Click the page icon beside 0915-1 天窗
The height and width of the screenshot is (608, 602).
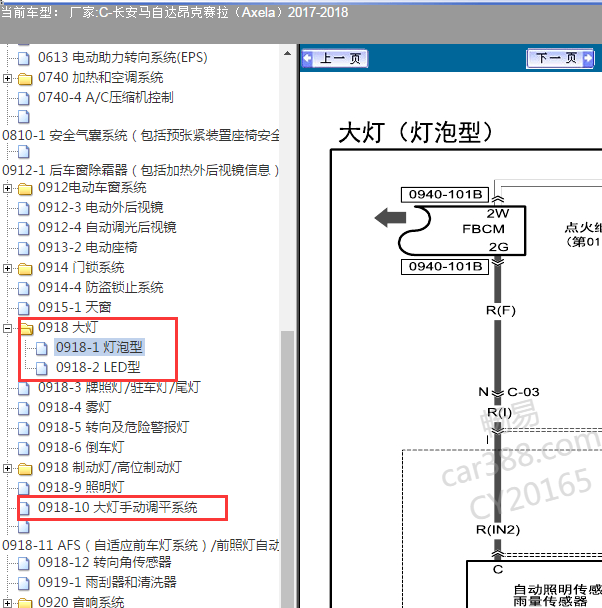coord(24,308)
